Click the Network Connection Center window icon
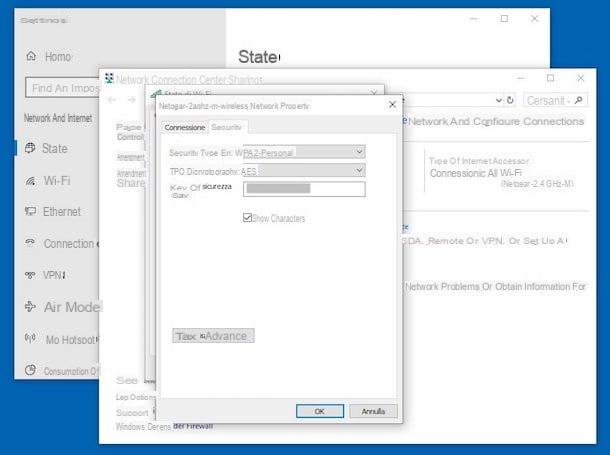This screenshot has width=610, height=455. [109, 78]
